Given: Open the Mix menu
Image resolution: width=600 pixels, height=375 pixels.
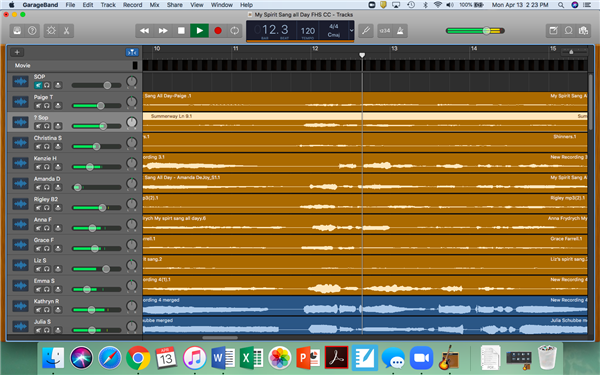Looking at the screenshot, I should 154,5.
